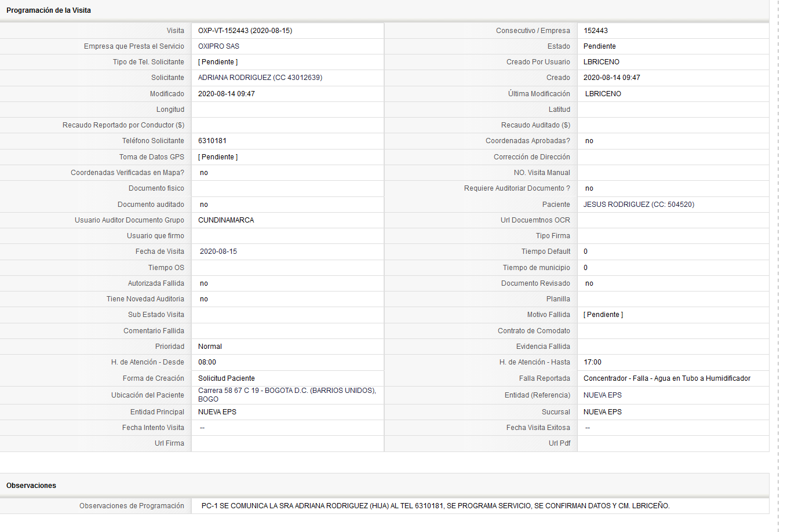Click NUEVA EPS in the Sucursal row
The width and height of the screenshot is (791, 532).
(603, 412)
